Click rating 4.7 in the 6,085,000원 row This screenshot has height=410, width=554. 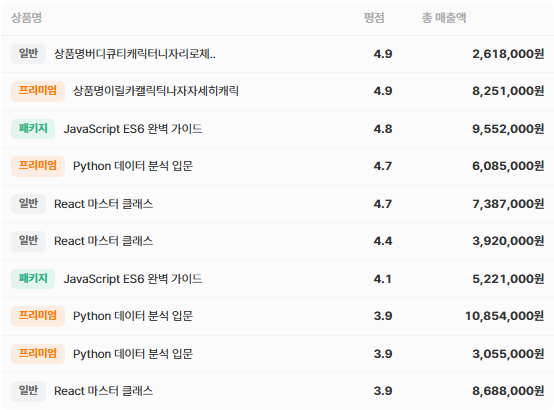point(383,166)
